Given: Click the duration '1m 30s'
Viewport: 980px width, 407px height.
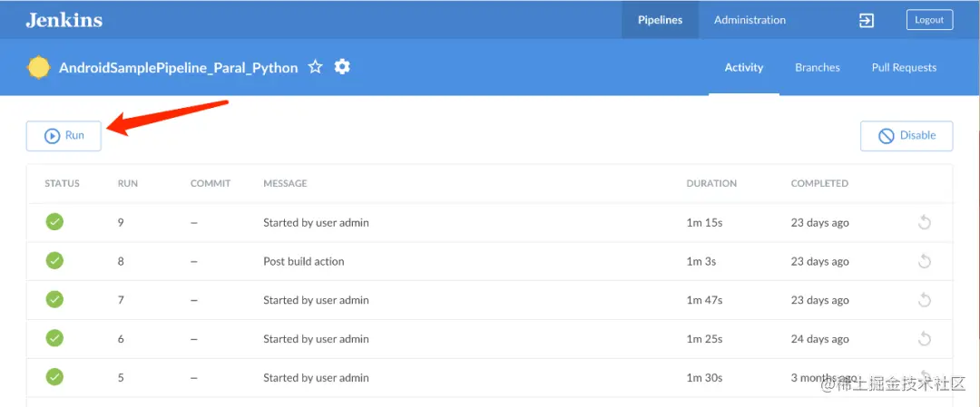Looking at the screenshot, I should (x=704, y=378).
